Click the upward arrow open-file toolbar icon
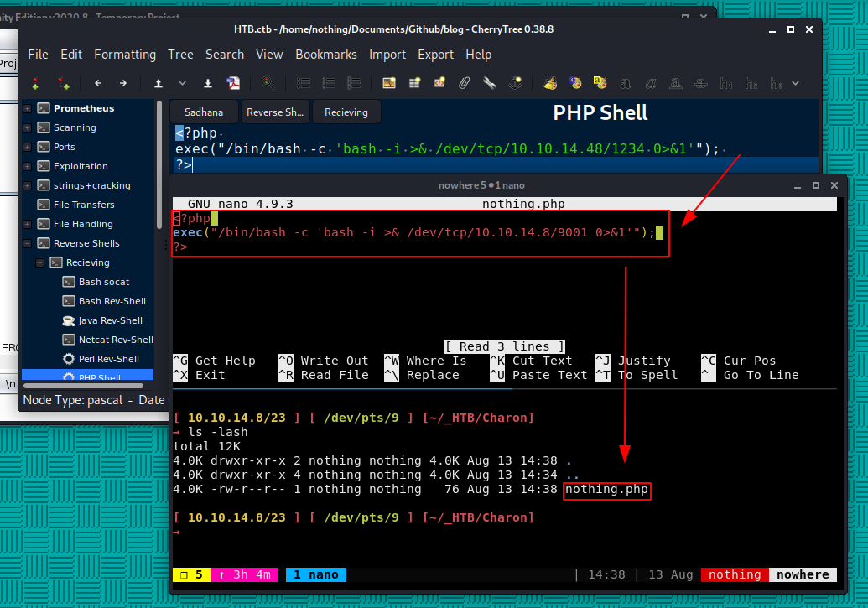 click(159, 84)
